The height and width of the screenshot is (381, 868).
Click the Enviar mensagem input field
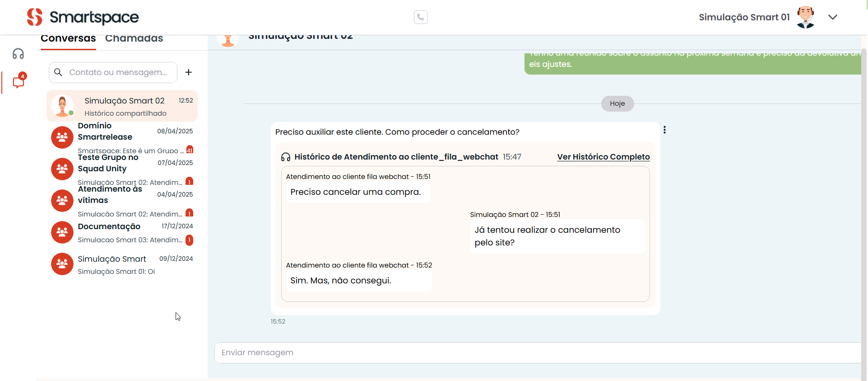pos(537,353)
